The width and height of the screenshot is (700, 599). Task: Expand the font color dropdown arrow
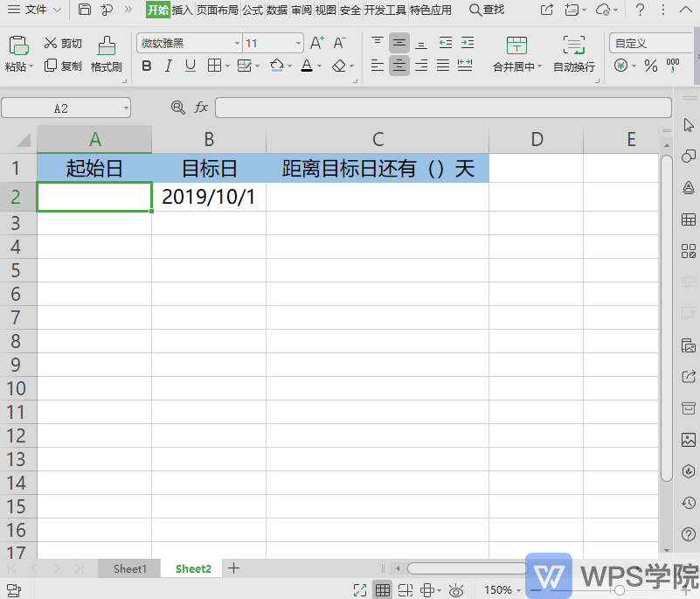pyautogui.click(x=320, y=66)
